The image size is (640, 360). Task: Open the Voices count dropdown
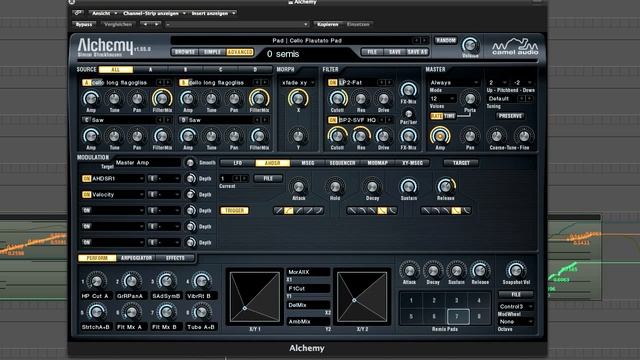442,98
